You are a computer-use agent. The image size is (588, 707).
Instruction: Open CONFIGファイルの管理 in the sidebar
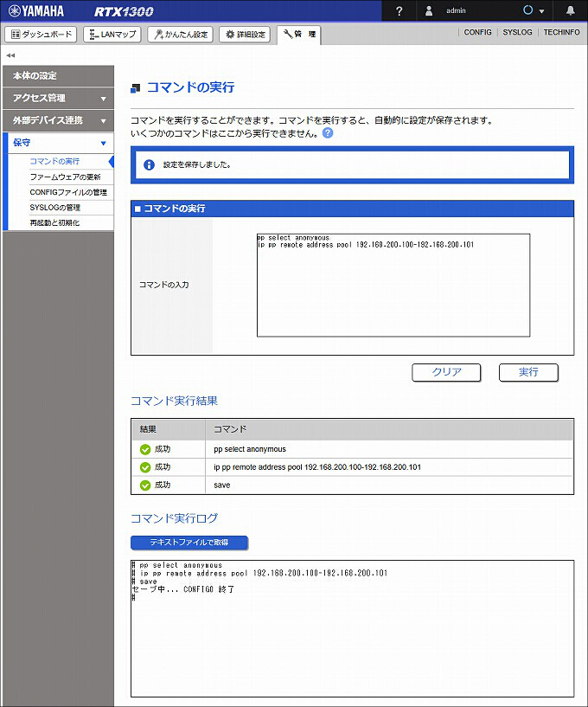click(68, 192)
